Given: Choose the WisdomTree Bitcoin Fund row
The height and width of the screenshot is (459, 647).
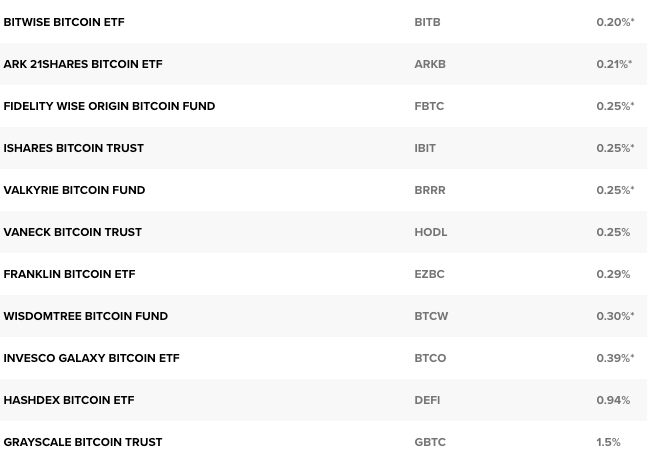Looking at the screenshot, I should pos(324,316).
